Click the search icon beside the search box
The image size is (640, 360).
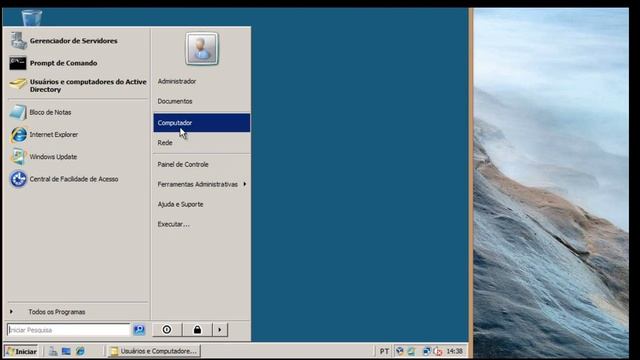[139, 330]
